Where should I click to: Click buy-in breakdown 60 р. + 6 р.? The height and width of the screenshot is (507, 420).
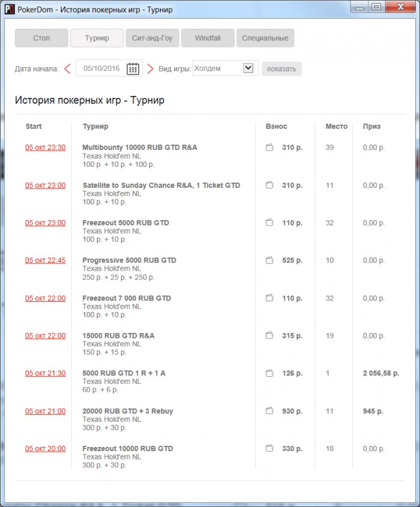tap(100, 390)
